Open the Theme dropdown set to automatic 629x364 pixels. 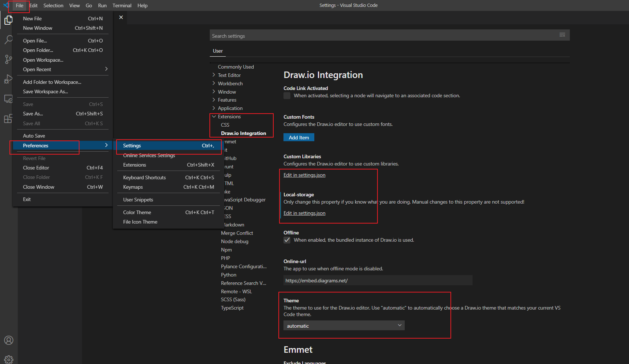tap(344, 326)
